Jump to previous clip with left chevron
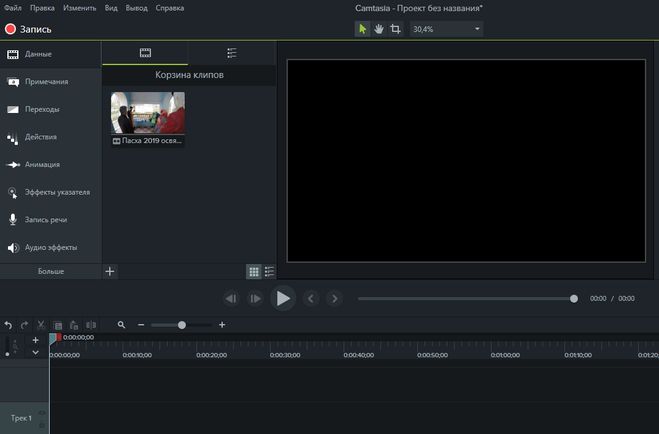Viewport: 659px width, 434px height. [311, 299]
